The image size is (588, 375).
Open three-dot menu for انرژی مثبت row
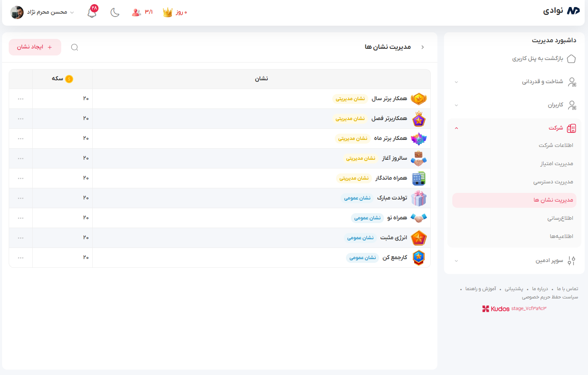(x=21, y=238)
